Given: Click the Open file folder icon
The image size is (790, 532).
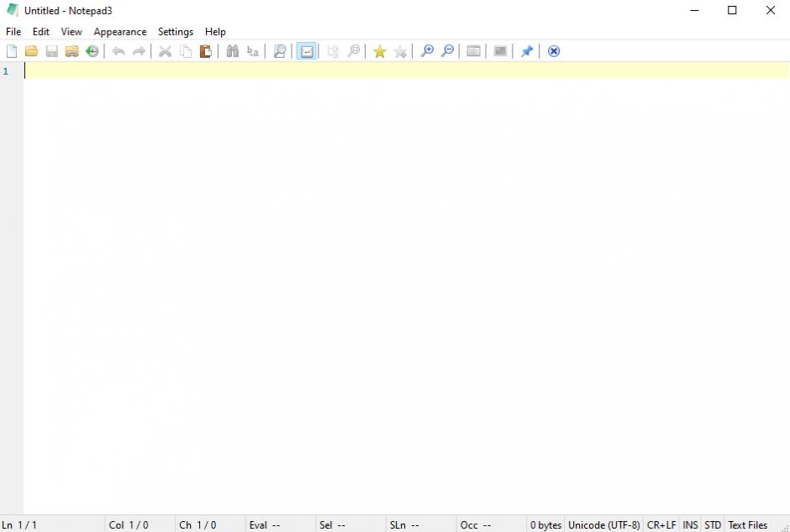Looking at the screenshot, I should [31, 51].
